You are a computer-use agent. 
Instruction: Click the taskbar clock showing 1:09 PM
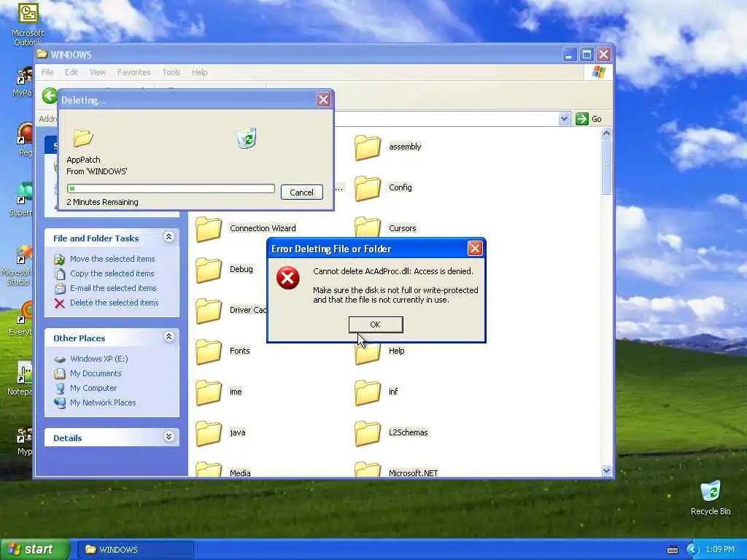pyautogui.click(x=720, y=550)
